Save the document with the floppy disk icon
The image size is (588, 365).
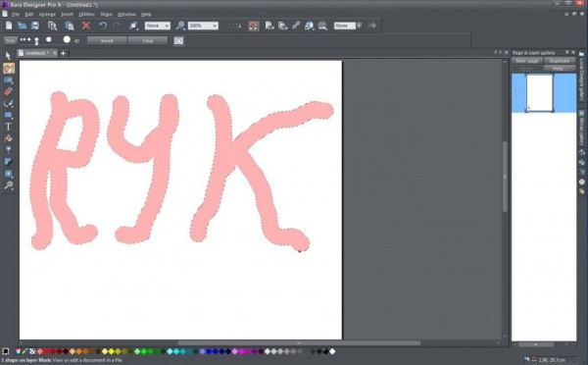35,26
